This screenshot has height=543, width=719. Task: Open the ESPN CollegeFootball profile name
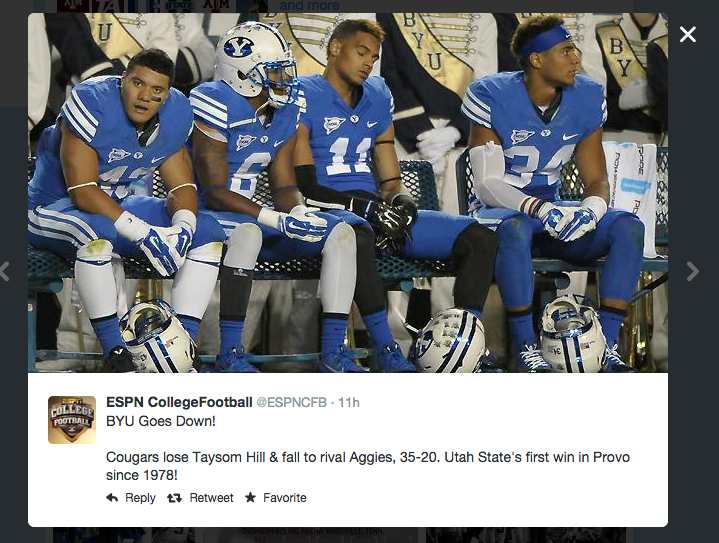[x=180, y=403]
